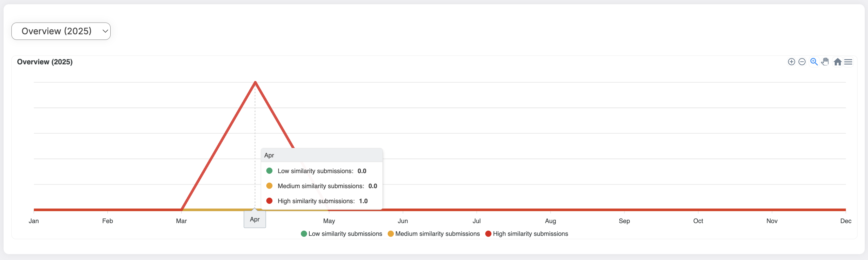Activate the panning hand tool

[x=825, y=62]
